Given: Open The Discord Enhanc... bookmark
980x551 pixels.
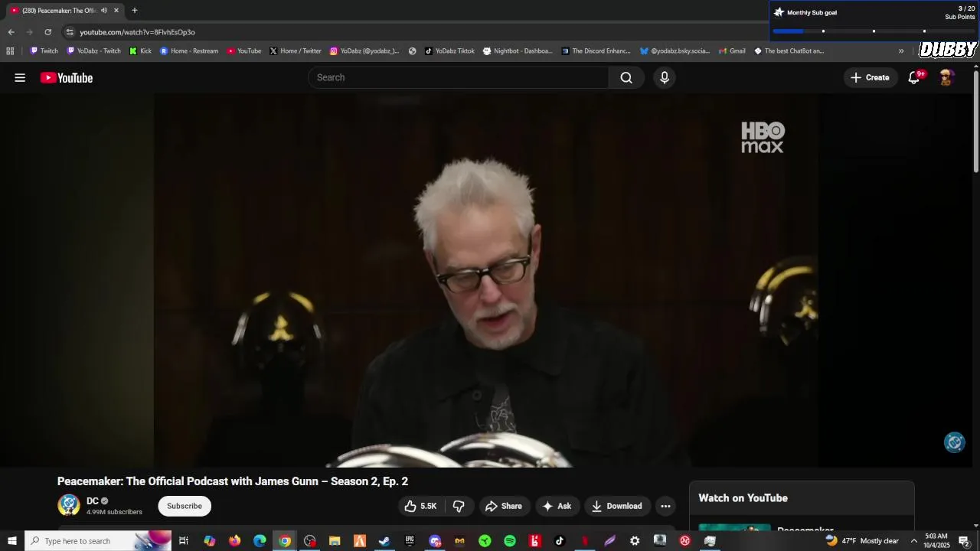Looking at the screenshot, I should (x=596, y=51).
